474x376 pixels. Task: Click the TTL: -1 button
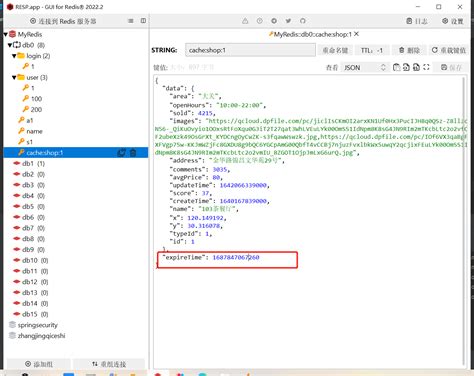[372, 50]
